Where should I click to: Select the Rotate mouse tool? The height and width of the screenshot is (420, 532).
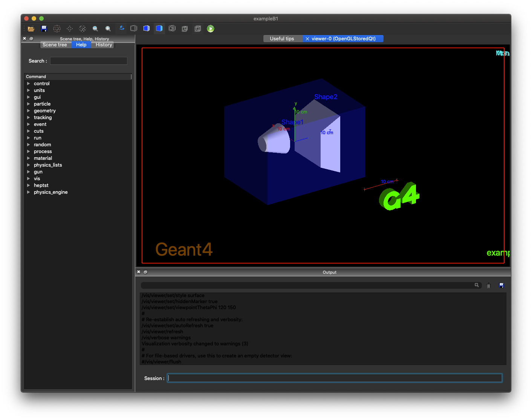click(121, 28)
